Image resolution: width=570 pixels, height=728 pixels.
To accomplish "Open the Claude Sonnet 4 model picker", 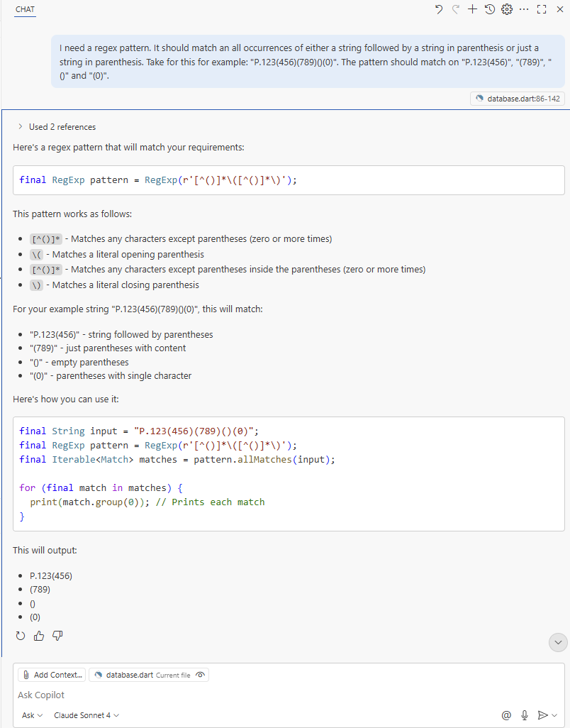I will (x=86, y=715).
